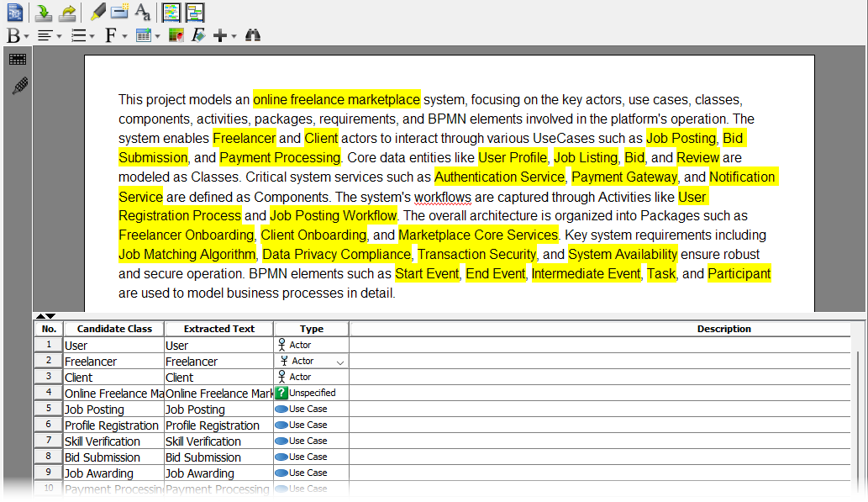868x502 pixels.
Task: Click the add candidate class icon
Action: (119, 12)
